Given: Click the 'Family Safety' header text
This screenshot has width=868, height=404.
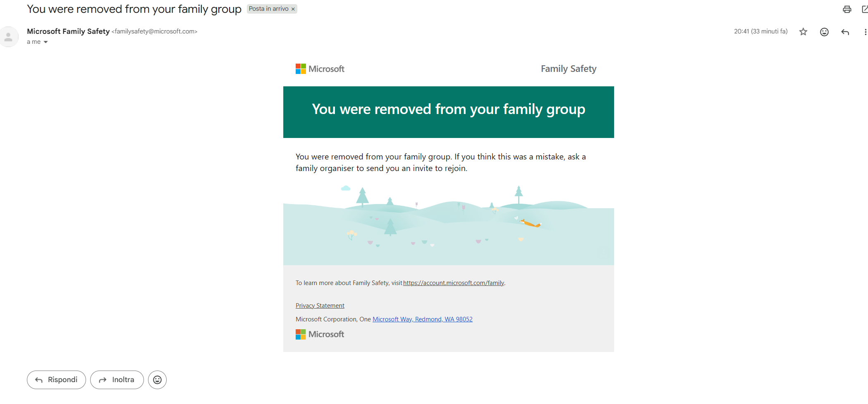Looking at the screenshot, I should pos(569,69).
